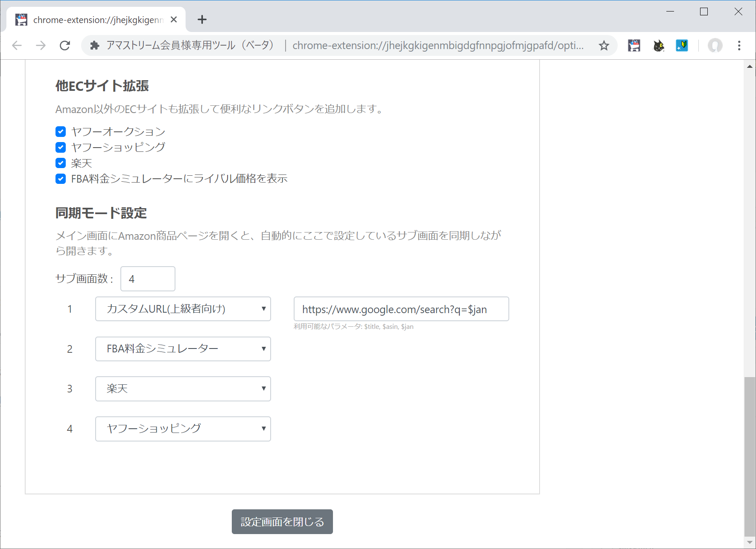Maximize the Chrome window
Screen dimensions: 756x549
(x=704, y=12)
